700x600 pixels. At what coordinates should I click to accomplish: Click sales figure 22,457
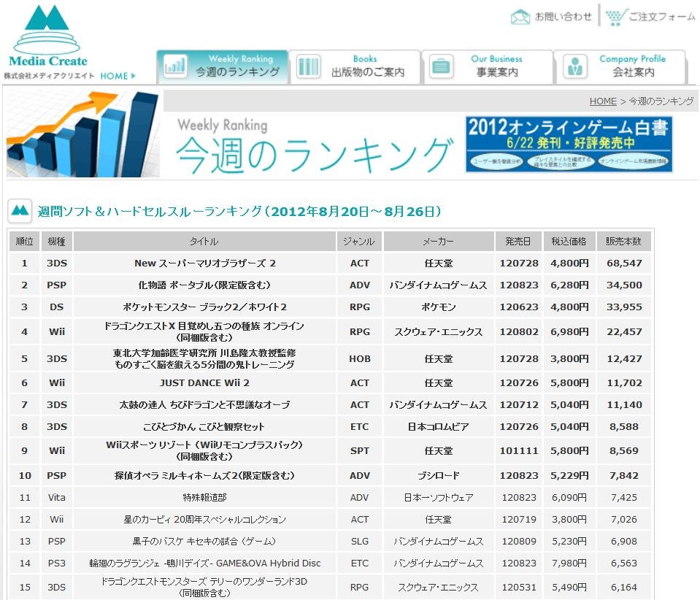(x=624, y=331)
